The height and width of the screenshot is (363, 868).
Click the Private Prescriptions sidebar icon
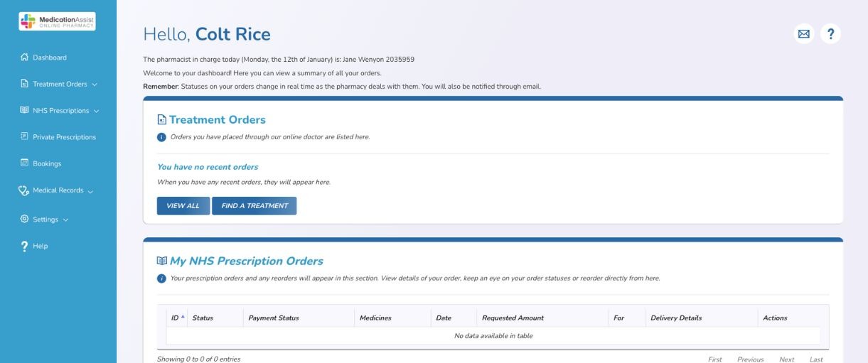[x=23, y=137]
